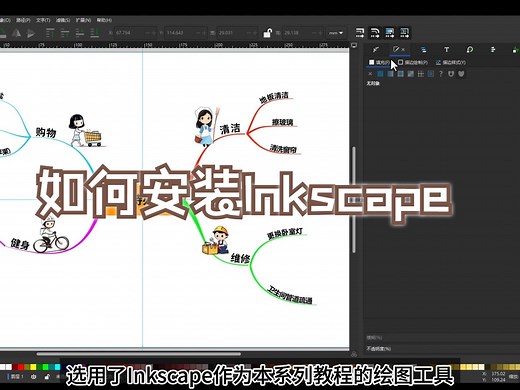Select the linear gradient paint icon
The width and height of the screenshot is (520, 390).
pos(390,74)
